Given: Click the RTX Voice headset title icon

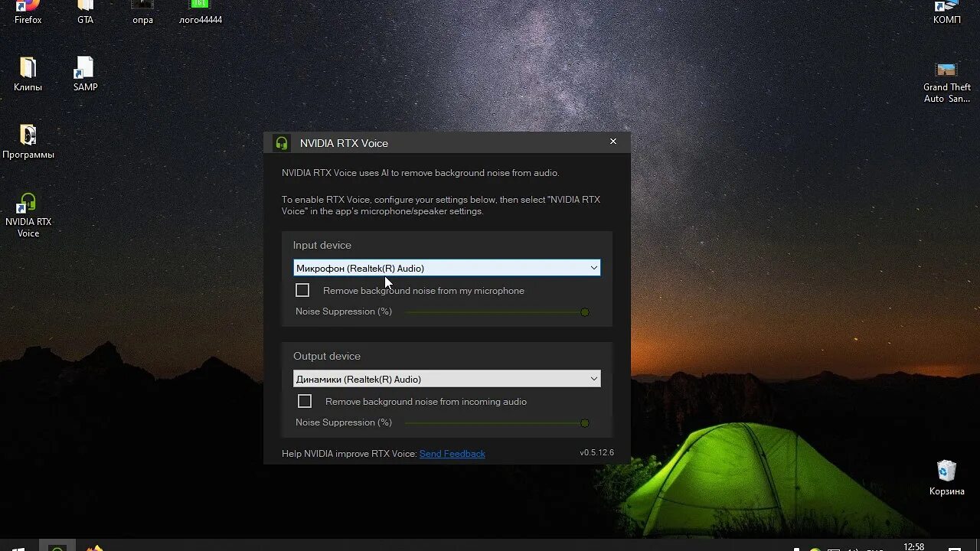Looking at the screenshot, I should coord(282,143).
